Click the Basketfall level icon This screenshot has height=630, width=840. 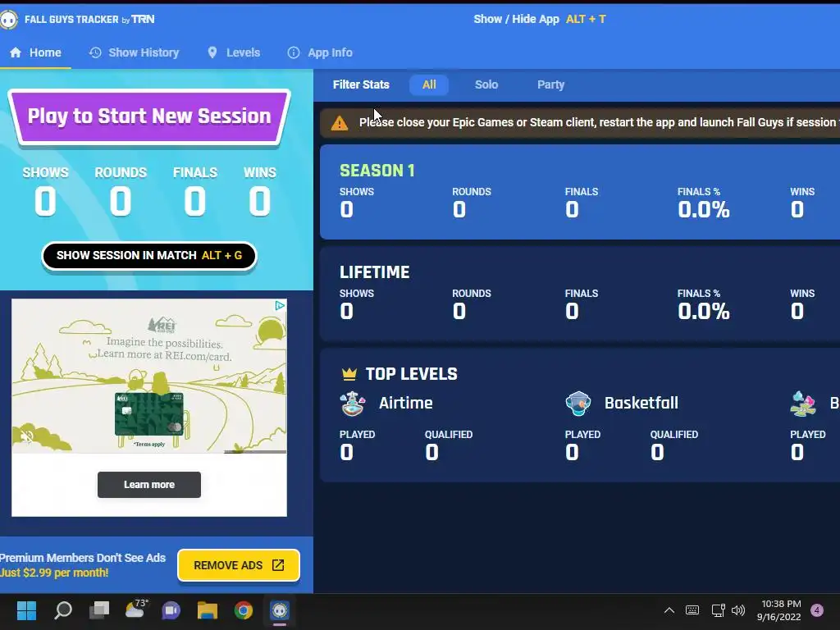tap(578, 404)
